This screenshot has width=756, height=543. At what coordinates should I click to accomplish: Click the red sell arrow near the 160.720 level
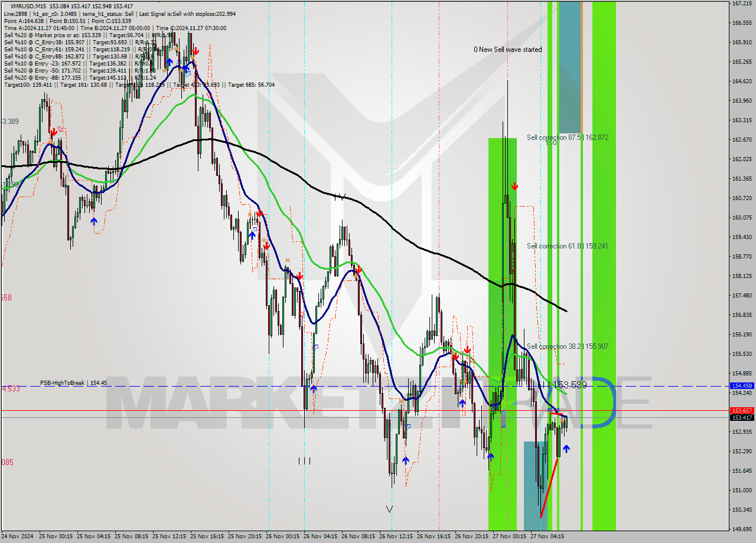pos(514,186)
